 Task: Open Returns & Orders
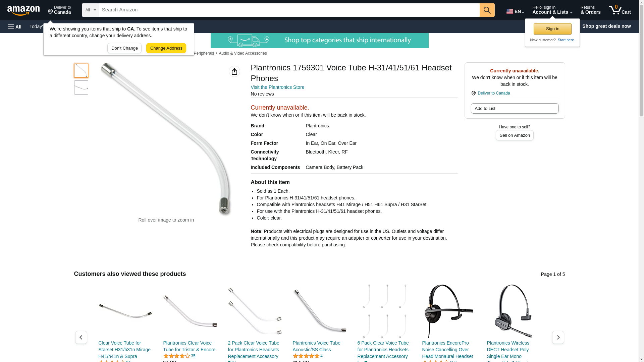[x=590, y=10]
